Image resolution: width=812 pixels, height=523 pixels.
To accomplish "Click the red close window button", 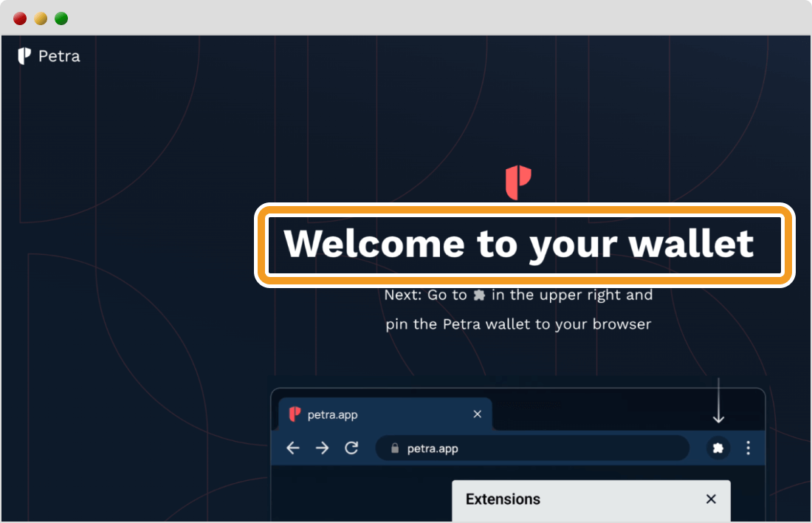I will (x=20, y=18).
